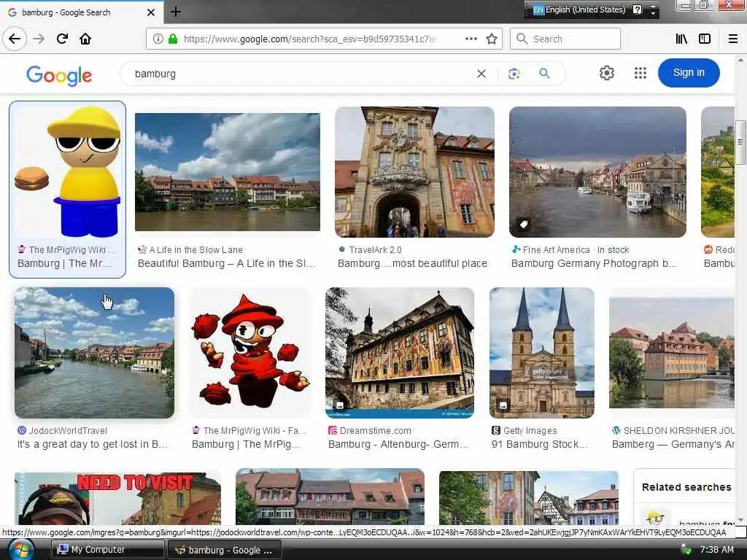Open Dreamstime painted town hall photo
747x560 pixels.
tap(400, 353)
